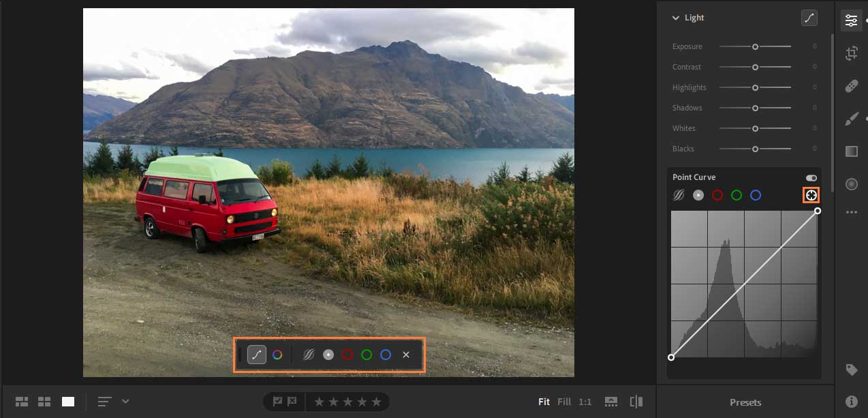Collapse the Light panel section

point(676,18)
